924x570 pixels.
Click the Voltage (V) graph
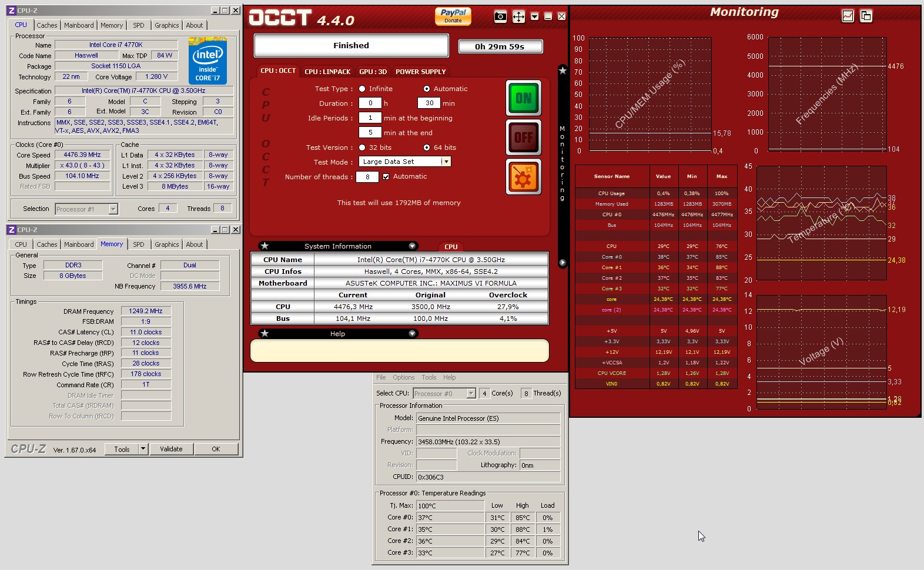pyautogui.click(x=822, y=351)
